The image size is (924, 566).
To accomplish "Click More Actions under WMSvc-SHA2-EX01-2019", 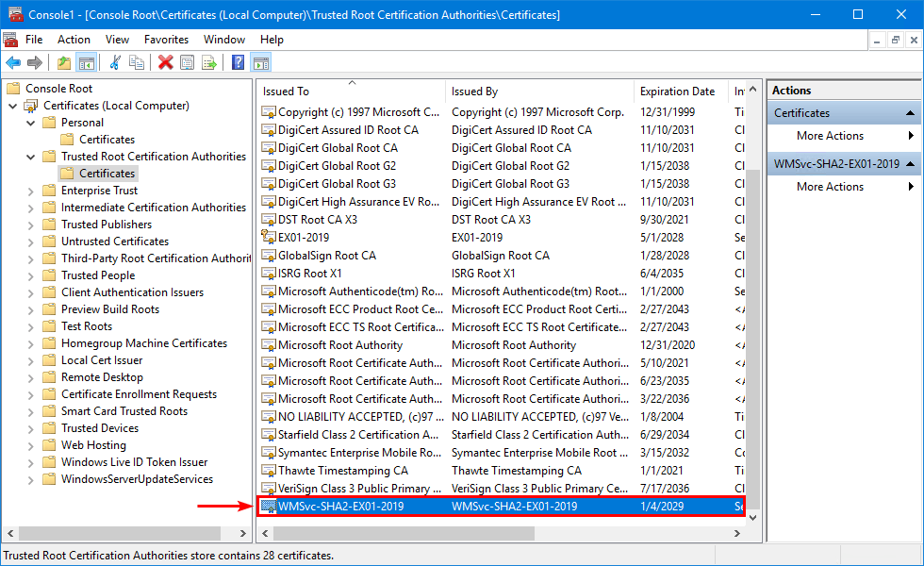I will [x=830, y=187].
